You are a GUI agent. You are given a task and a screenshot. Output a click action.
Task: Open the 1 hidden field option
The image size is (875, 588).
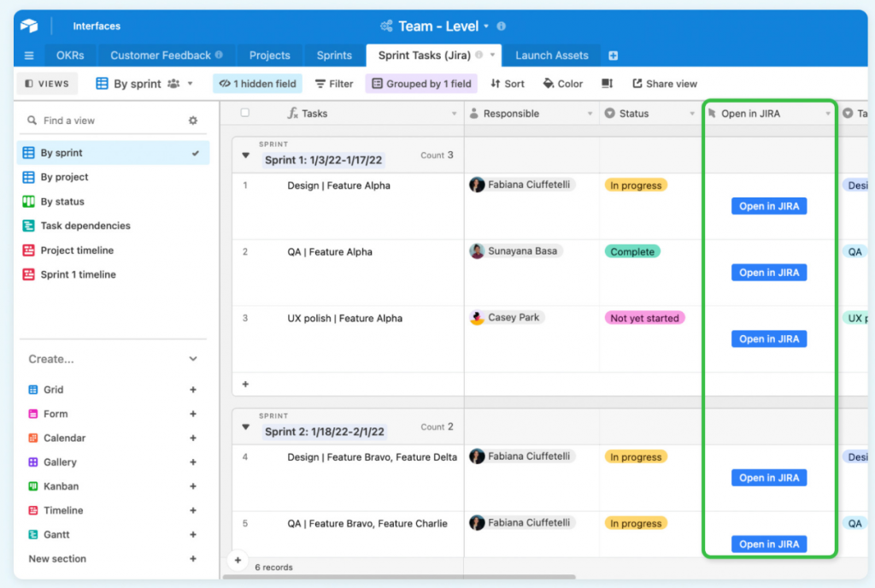pos(257,84)
